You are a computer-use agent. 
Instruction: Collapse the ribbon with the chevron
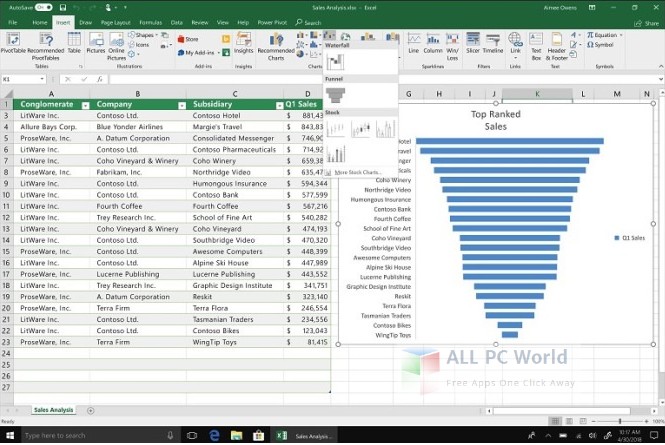(x=661, y=67)
